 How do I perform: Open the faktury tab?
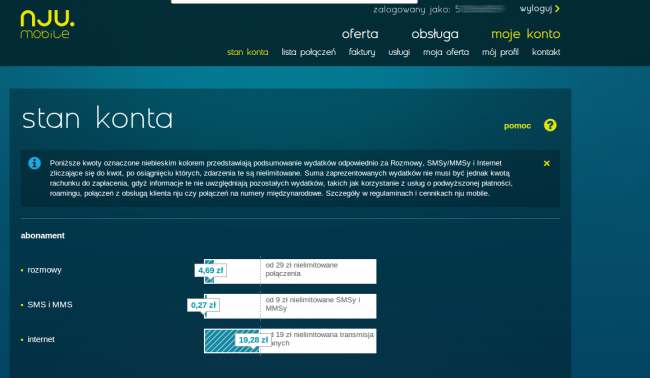[362, 52]
